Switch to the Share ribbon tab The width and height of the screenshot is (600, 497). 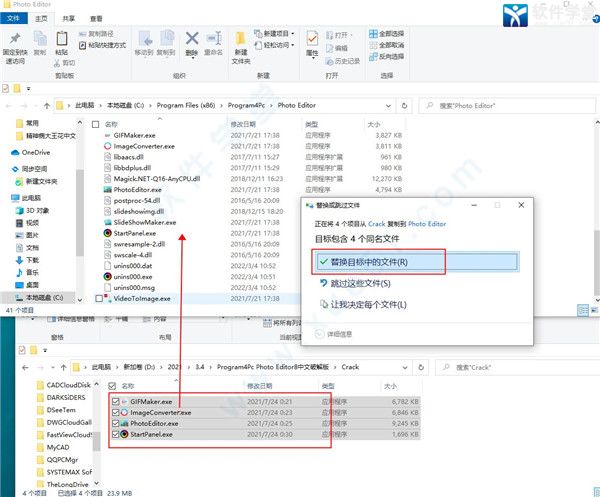coord(68,18)
